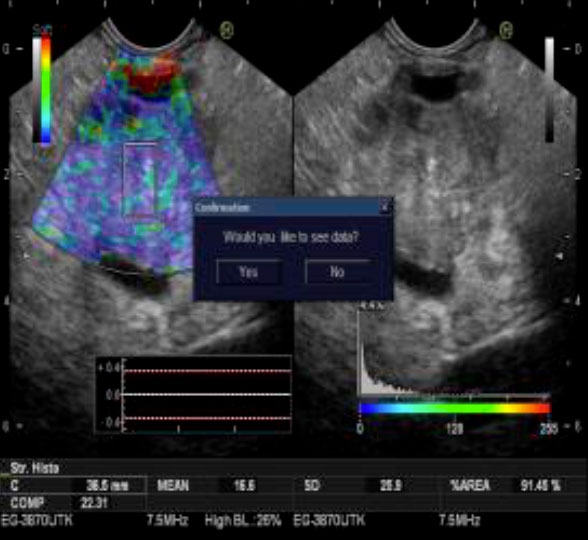Click the SD value field
This screenshot has width=588, height=540.
click(x=391, y=486)
